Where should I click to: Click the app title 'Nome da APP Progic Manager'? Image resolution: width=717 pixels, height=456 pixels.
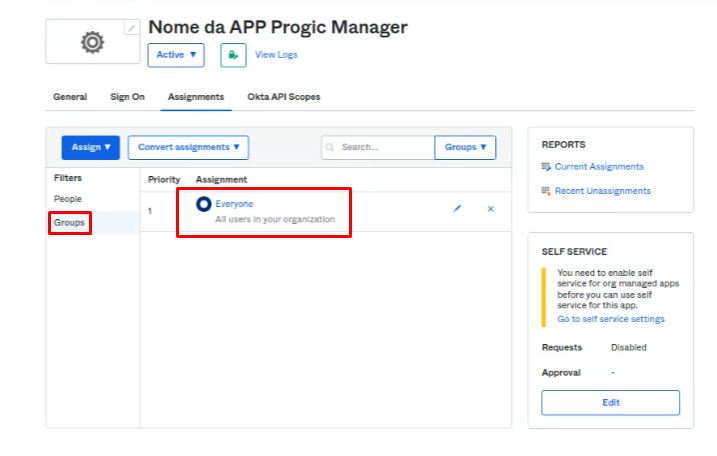(x=278, y=27)
